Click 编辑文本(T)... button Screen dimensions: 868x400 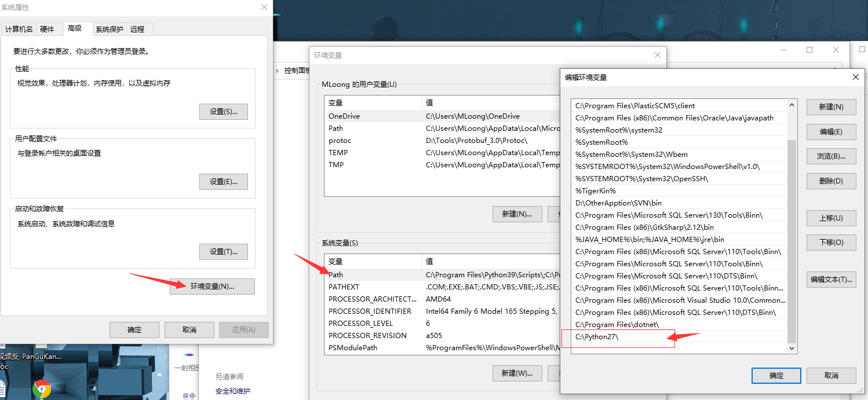(831, 279)
